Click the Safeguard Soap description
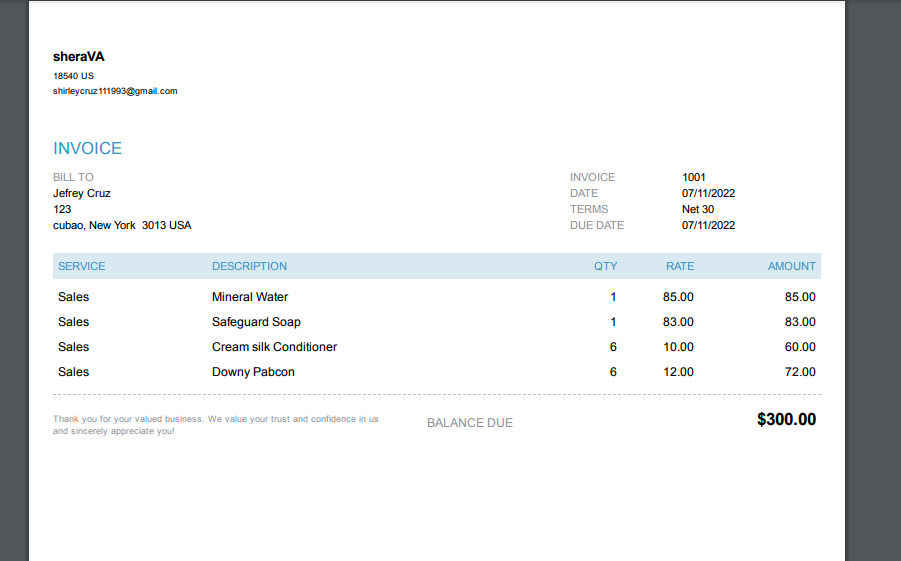Screen dimensions: 901x561 [256, 322]
